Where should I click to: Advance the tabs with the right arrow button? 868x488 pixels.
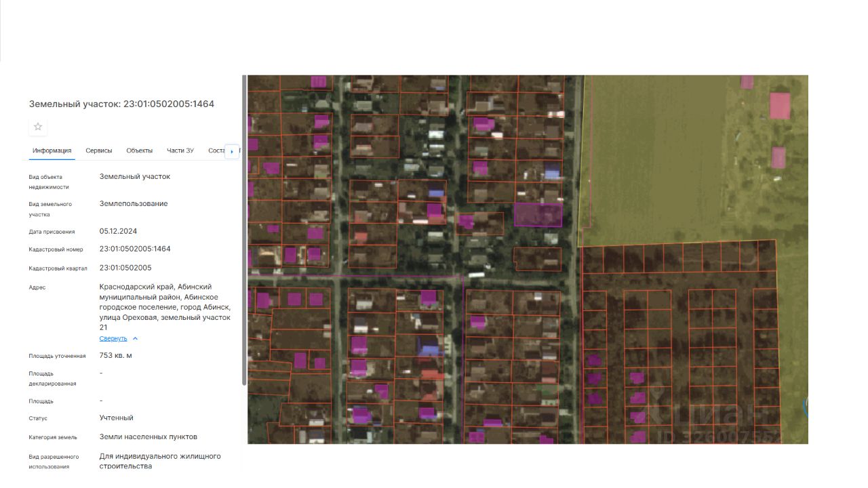232,151
